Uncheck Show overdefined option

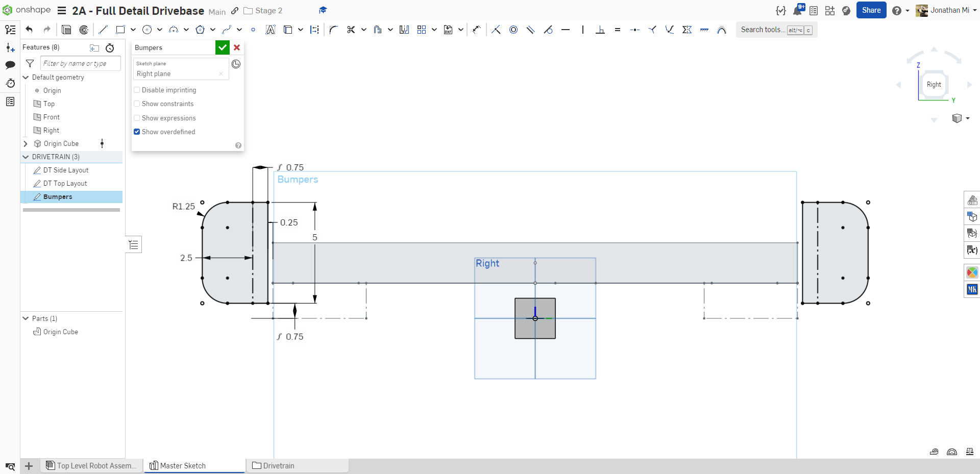click(x=137, y=132)
